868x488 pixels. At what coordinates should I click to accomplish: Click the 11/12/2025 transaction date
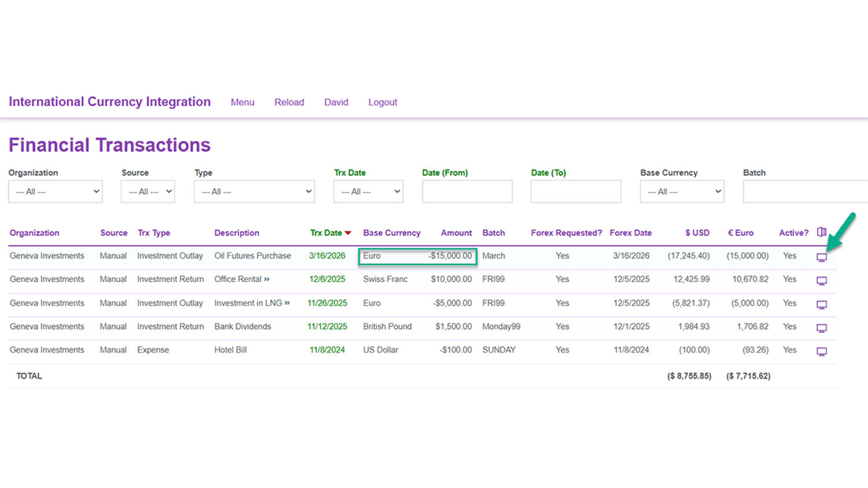pyautogui.click(x=327, y=326)
